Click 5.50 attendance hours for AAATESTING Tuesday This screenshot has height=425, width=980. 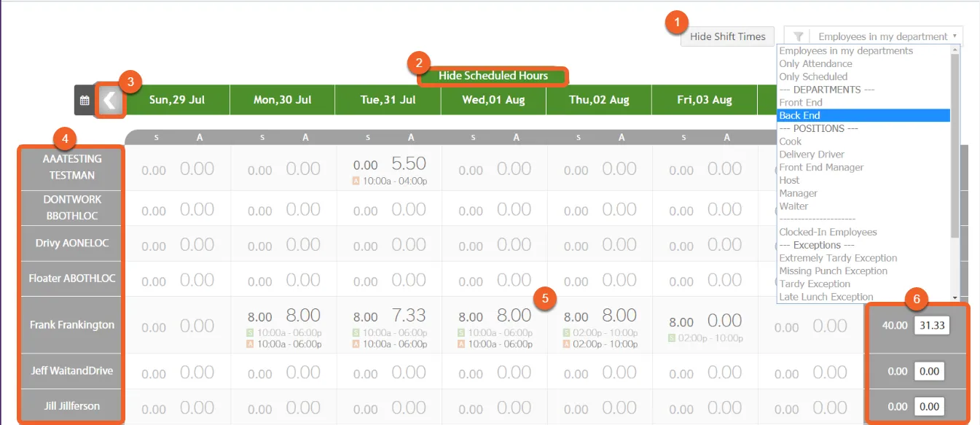tap(409, 163)
